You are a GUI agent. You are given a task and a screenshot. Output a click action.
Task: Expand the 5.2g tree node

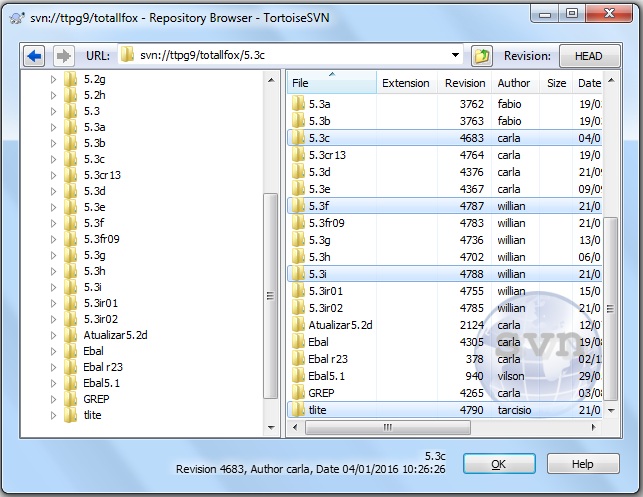(x=53, y=79)
